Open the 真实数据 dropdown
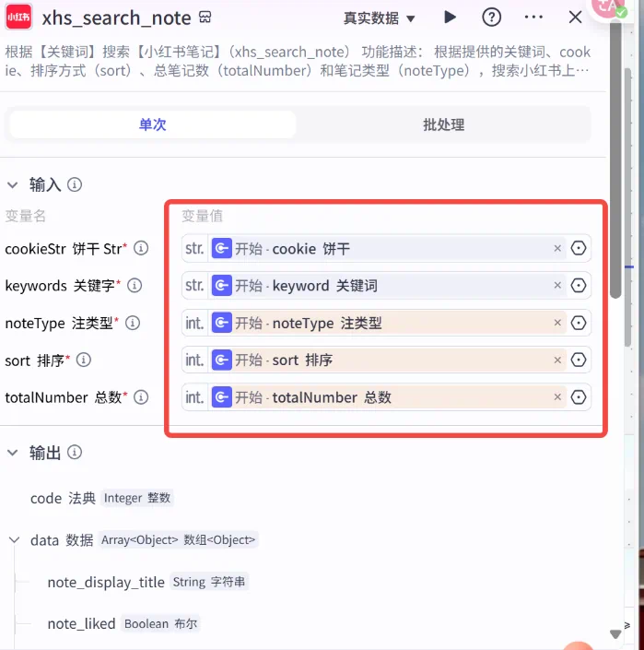644x650 pixels. (380, 18)
